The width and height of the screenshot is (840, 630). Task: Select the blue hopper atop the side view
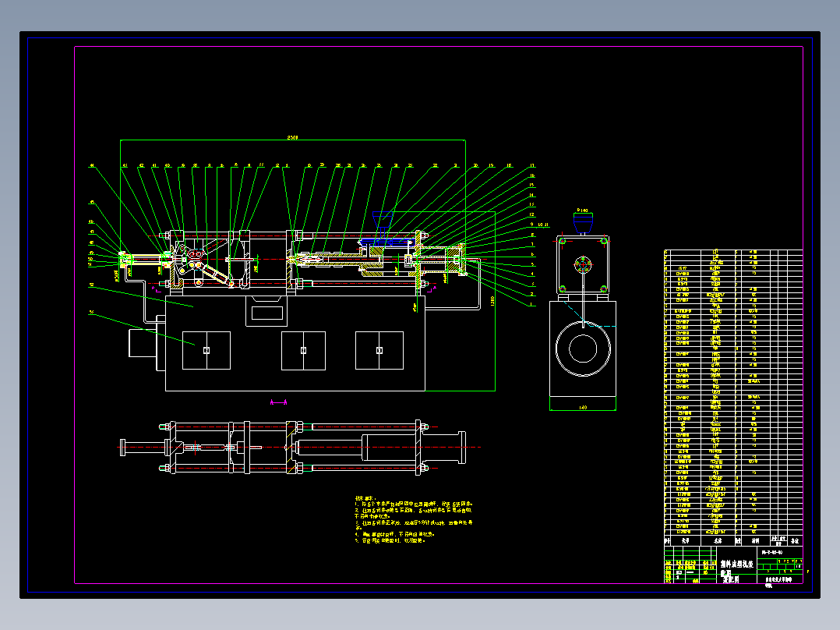583,224
